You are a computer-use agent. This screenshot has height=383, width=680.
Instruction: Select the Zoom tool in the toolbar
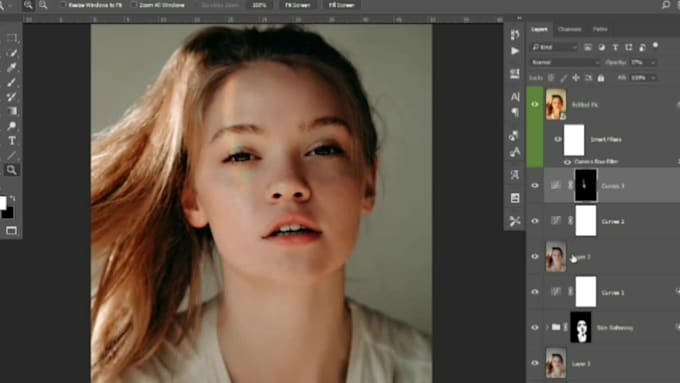click(12, 170)
